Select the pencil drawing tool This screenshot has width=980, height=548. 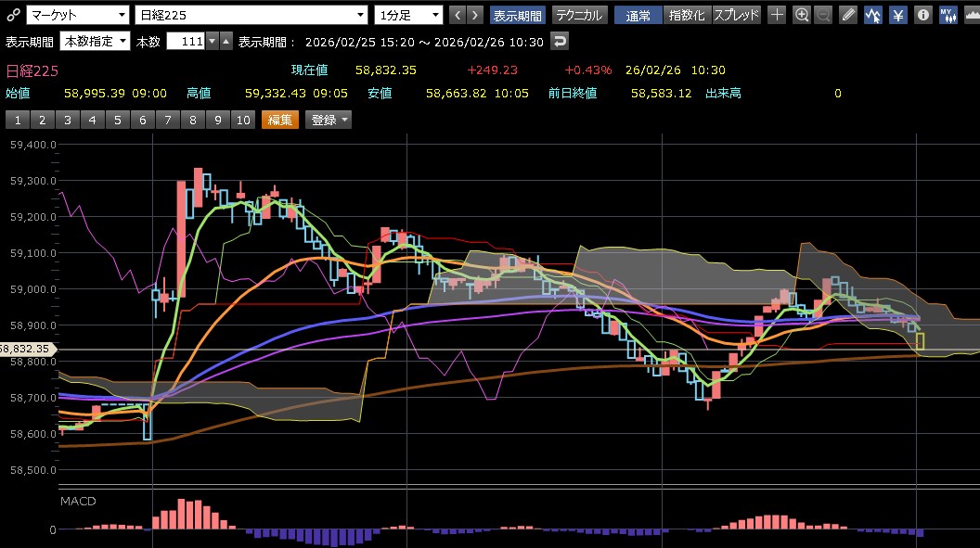848,15
